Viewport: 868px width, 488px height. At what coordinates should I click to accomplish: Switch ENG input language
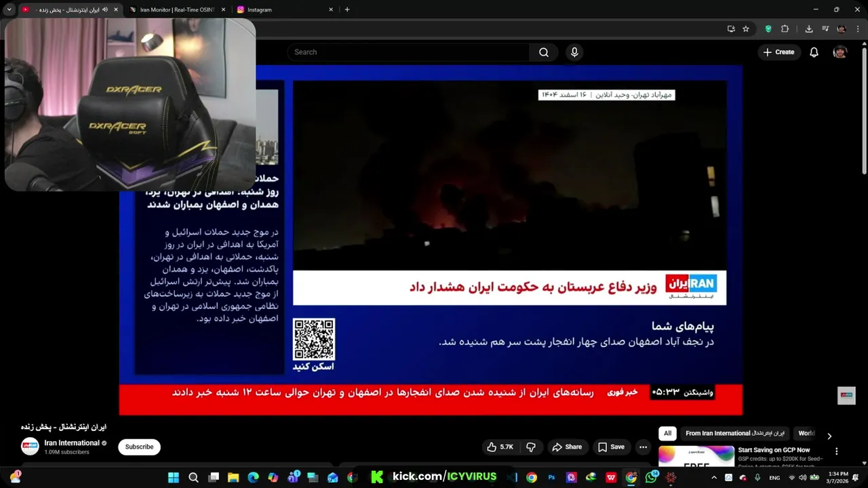[774, 478]
